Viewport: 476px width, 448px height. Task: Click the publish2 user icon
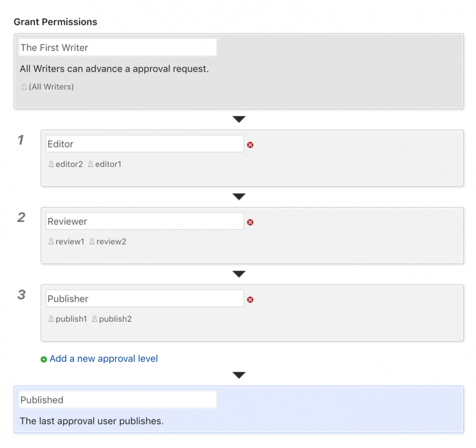pyautogui.click(x=95, y=319)
